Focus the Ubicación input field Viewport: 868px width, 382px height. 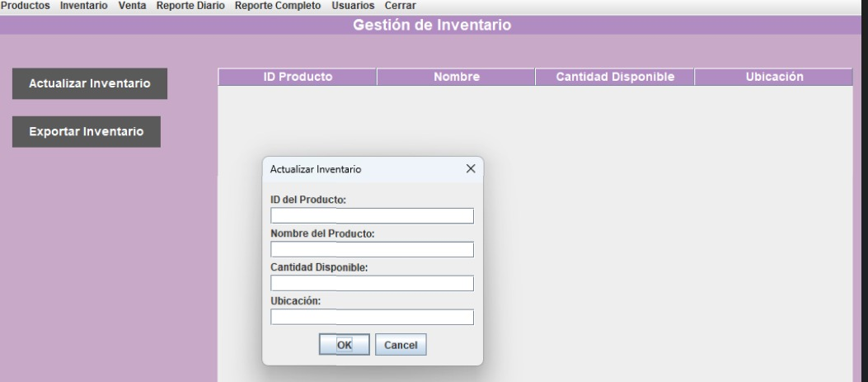[372, 317]
